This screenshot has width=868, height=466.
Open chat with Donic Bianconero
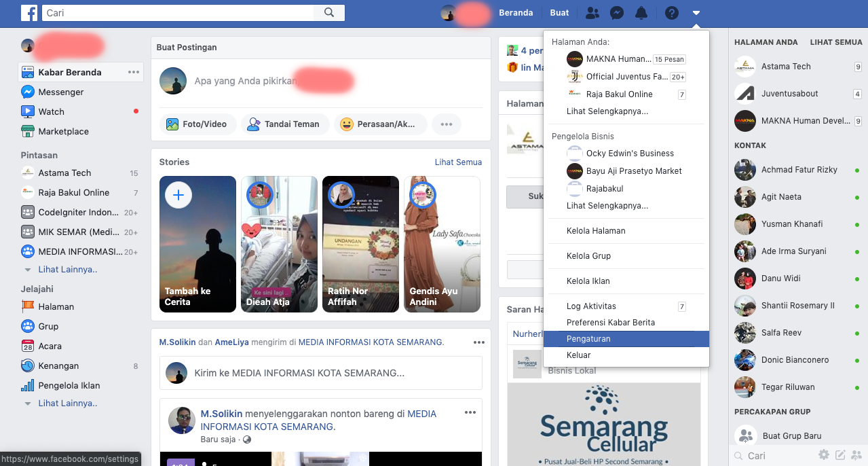tap(798, 359)
